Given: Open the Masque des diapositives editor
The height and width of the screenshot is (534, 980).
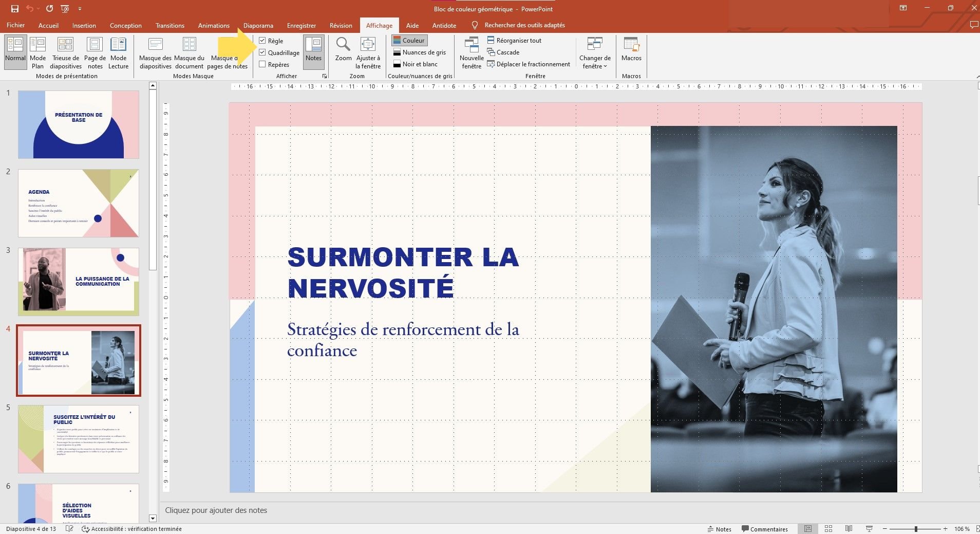Looking at the screenshot, I should pos(155,51).
